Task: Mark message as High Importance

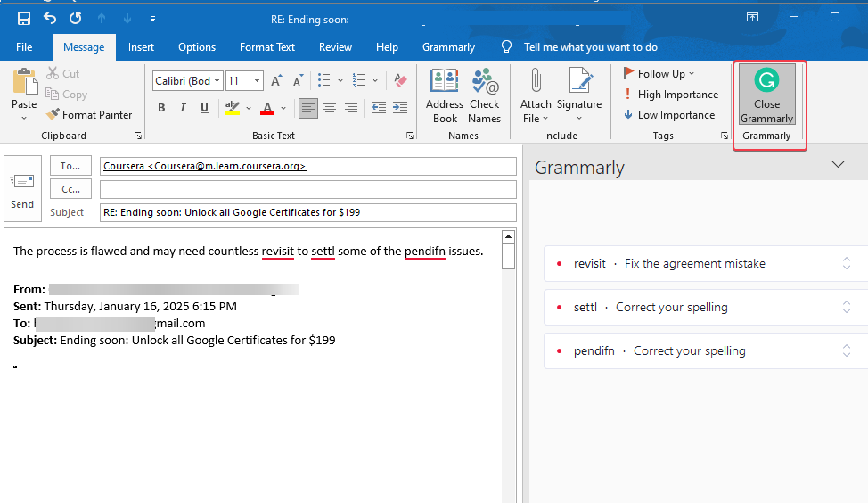Action: (x=670, y=95)
